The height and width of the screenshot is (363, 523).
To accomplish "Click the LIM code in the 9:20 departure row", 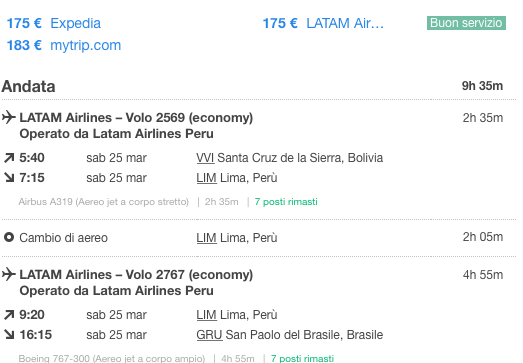I will (x=206, y=315).
